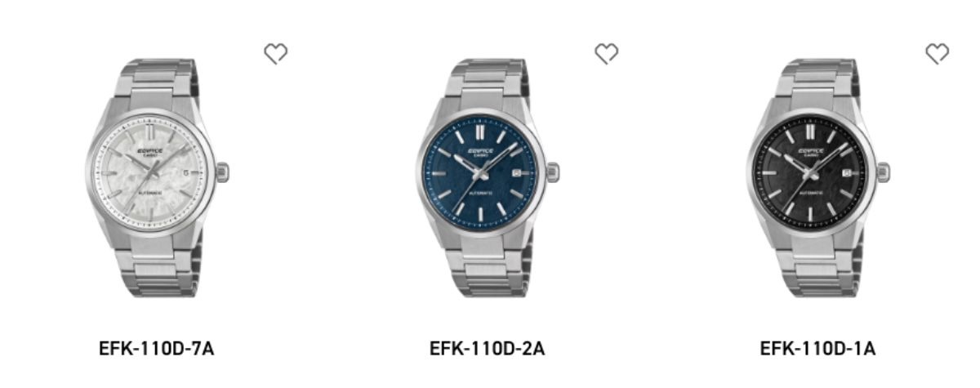Click the date window on the white dial
Viewport: 980px width, 388px height.
click(x=189, y=173)
